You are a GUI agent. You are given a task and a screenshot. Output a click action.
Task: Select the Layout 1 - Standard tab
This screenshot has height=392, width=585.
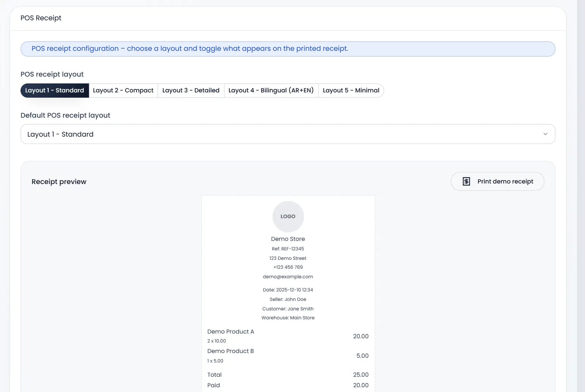(x=55, y=91)
